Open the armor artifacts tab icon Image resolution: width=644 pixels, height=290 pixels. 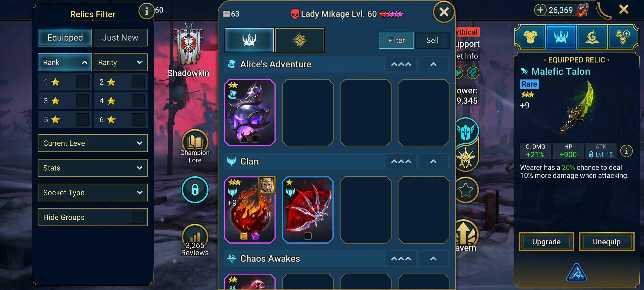click(530, 37)
